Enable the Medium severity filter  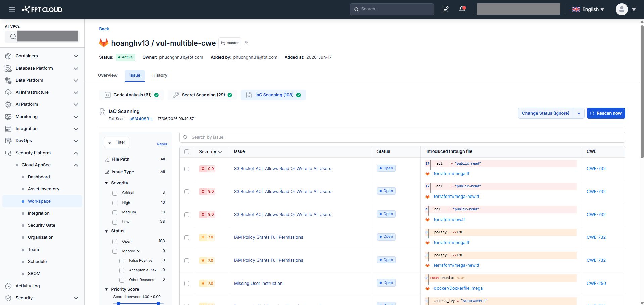coord(115,213)
